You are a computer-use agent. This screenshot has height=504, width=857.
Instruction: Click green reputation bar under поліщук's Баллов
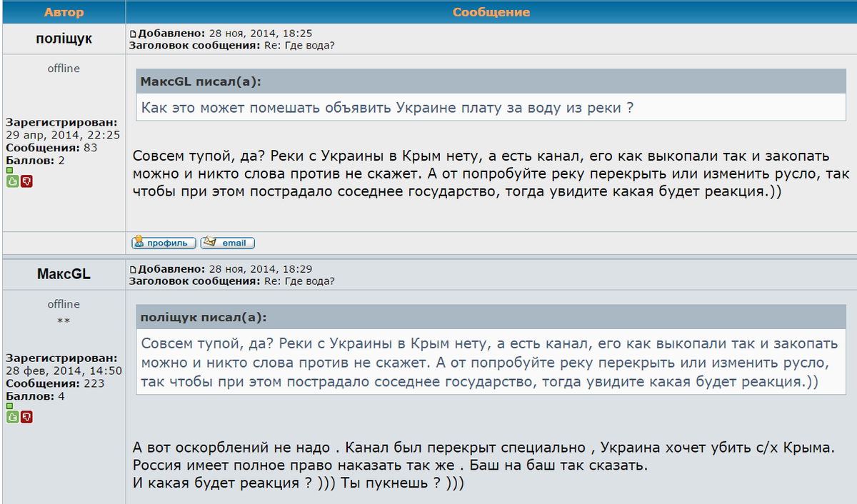pos(9,171)
